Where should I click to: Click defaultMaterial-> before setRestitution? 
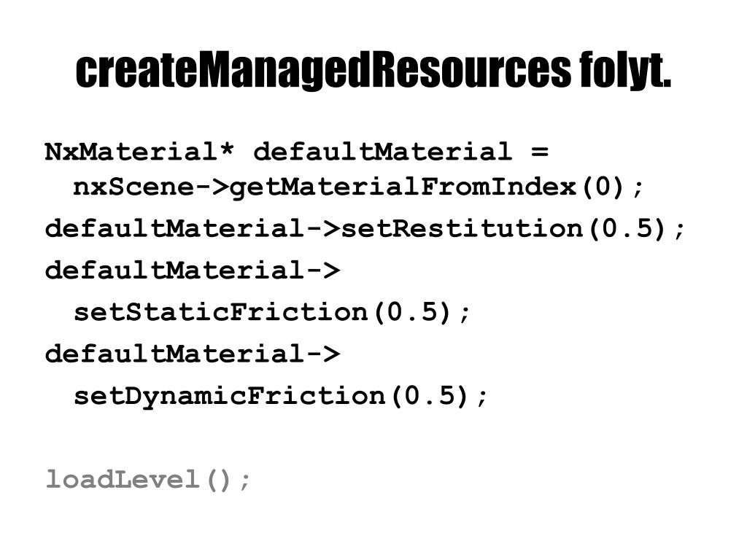tap(193, 227)
